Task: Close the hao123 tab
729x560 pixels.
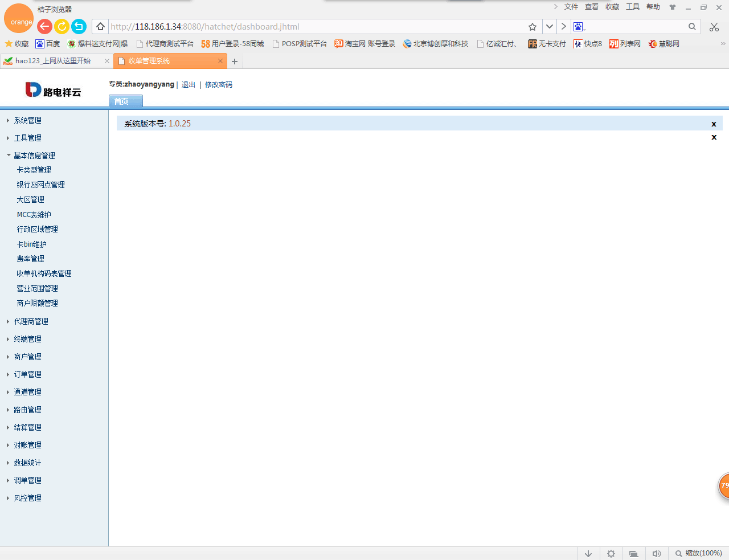Action: point(107,61)
